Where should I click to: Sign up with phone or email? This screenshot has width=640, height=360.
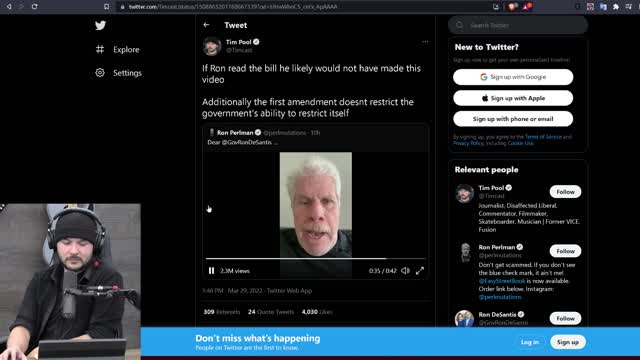513,119
